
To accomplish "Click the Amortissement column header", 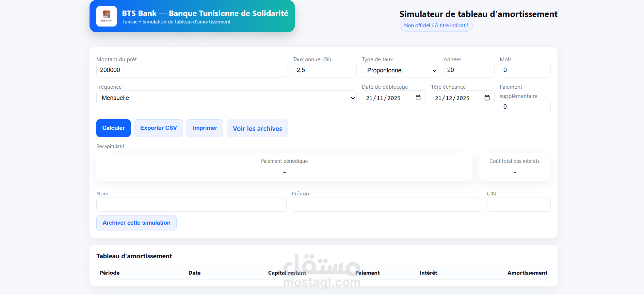I will (527, 273).
